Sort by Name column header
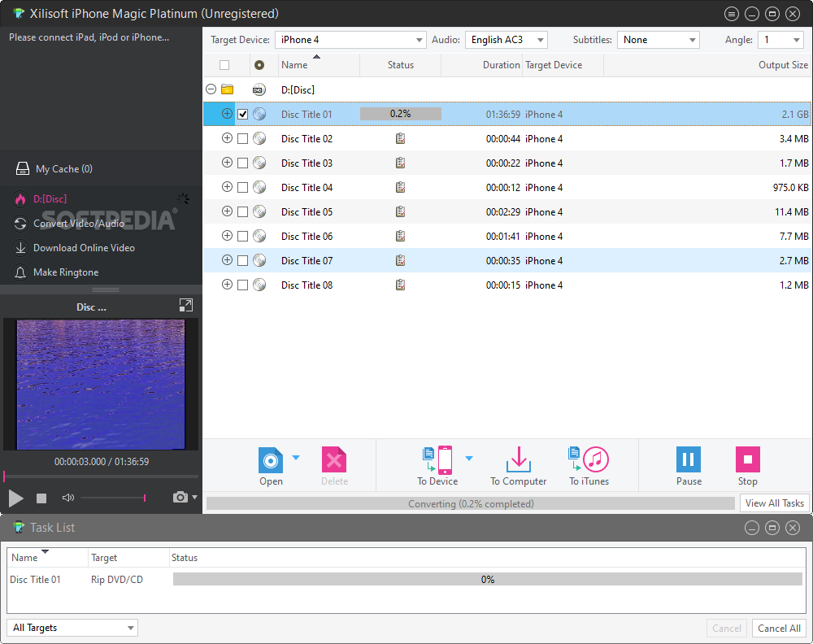 (x=319, y=65)
